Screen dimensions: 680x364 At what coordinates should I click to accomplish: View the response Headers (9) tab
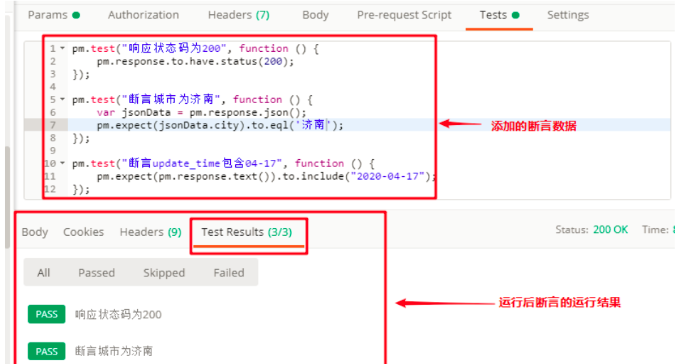pos(150,232)
